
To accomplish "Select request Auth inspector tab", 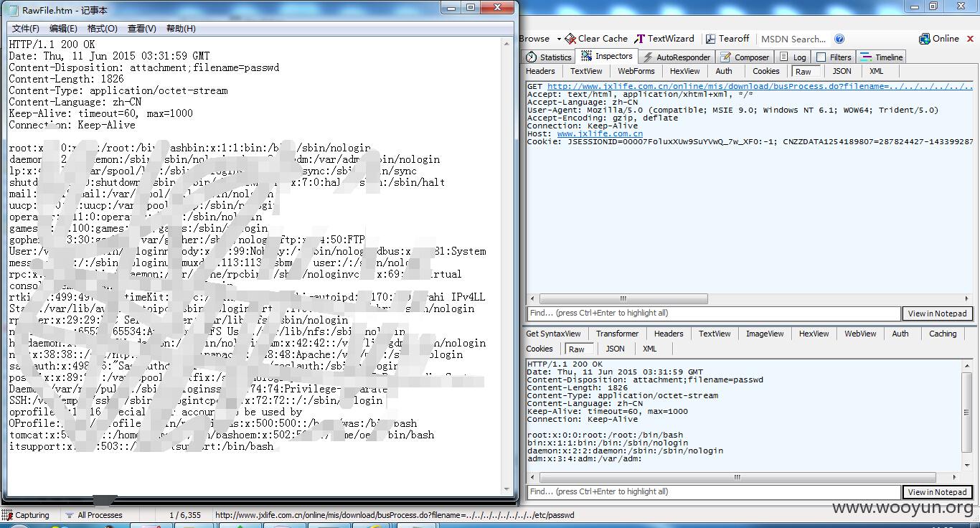I will [724, 71].
